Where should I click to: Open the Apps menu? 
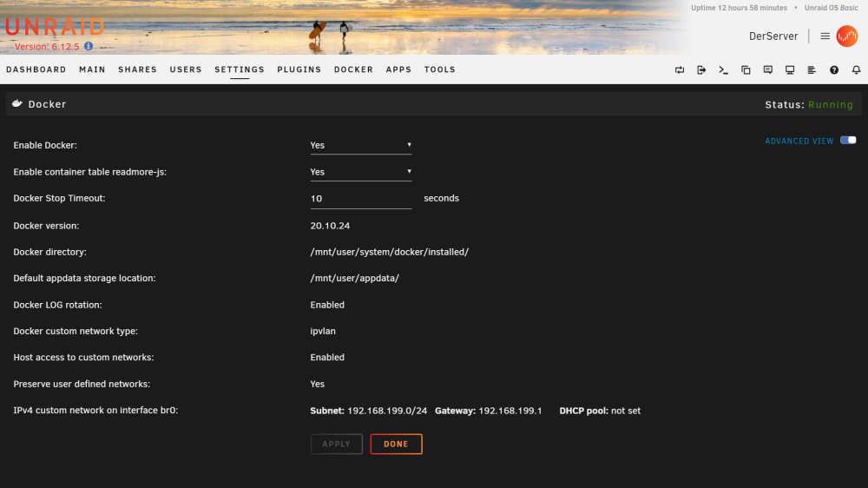[x=398, y=69]
